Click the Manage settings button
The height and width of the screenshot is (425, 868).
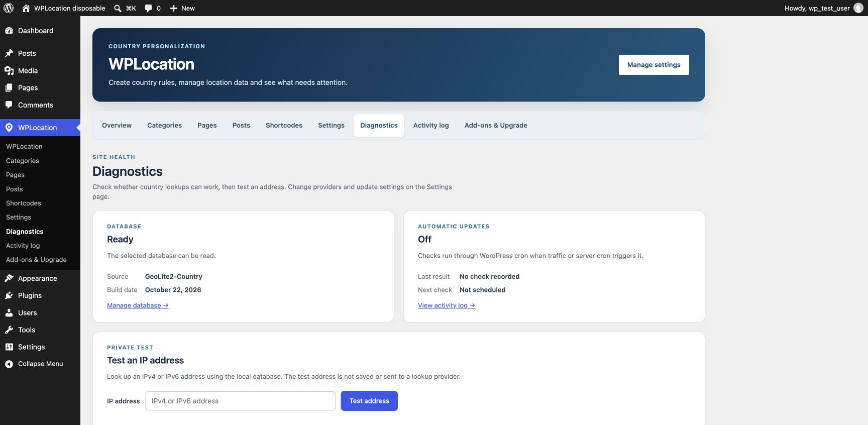pos(654,65)
